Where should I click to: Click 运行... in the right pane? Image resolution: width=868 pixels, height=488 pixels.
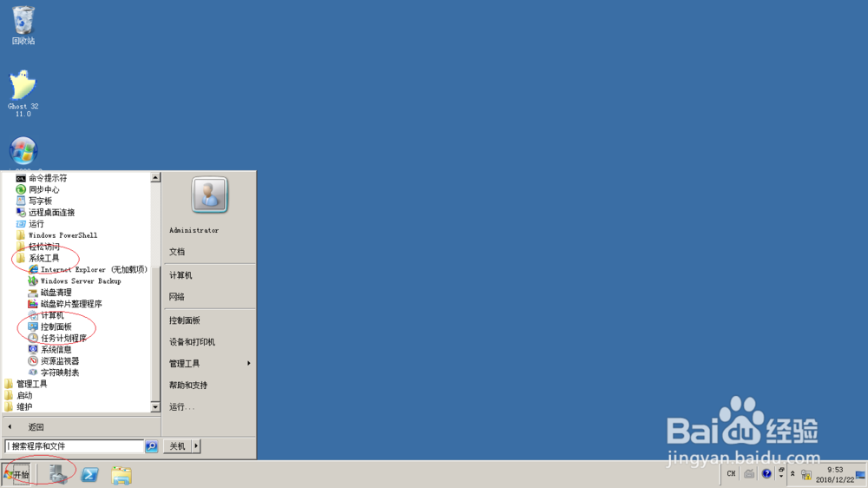pyautogui.click(x=181, y=406)
